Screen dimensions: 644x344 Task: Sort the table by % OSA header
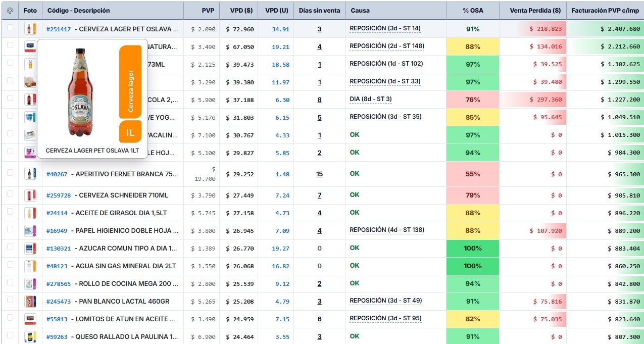point(473,11)
